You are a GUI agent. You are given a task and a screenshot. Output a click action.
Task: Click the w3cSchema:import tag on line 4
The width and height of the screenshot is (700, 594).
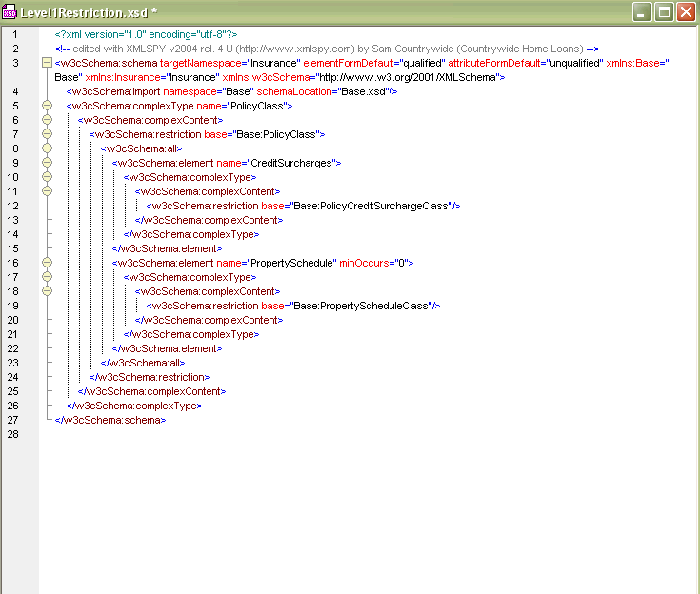[x=231, y=91]
